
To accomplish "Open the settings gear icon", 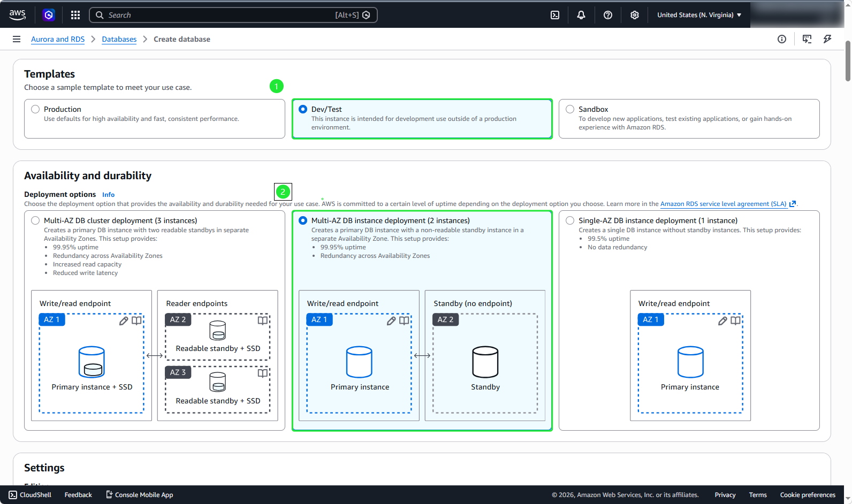I will pyautogui.click(x=635, y=15).
